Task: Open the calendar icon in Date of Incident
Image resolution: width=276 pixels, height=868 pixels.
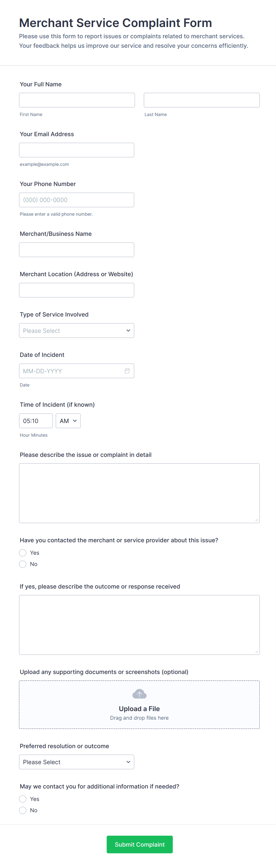Action: pyautogui.click(x=127, y=371)
